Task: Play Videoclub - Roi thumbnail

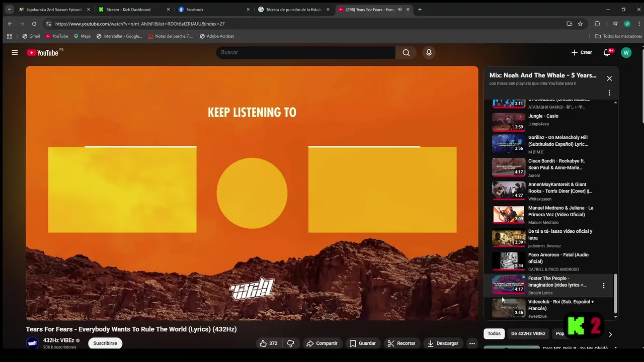Action: (x=509, y=308)
